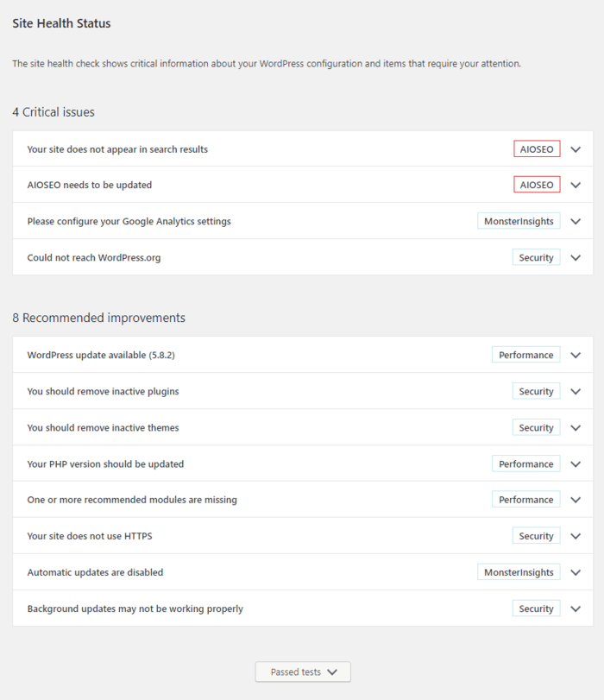
Task: Expand 'Your site does not use HTTPS' chevron
Action: pos(576,536)
